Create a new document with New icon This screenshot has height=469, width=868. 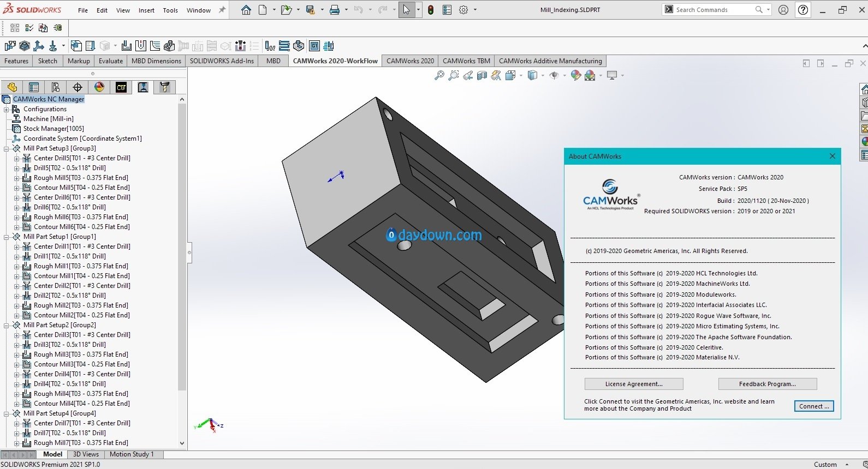pyautogui.click(x=263, y=10)
